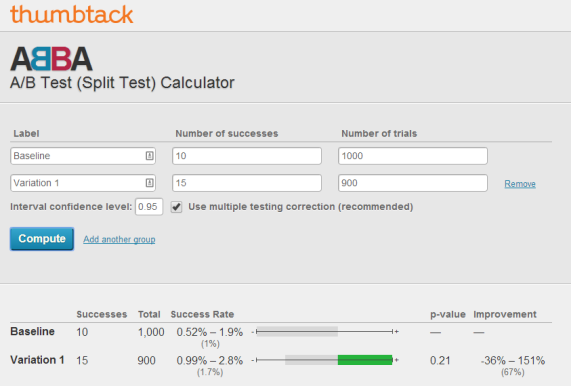Click the Number of trials column header
This screenshot has width=571, height=386.
point(379,134)
